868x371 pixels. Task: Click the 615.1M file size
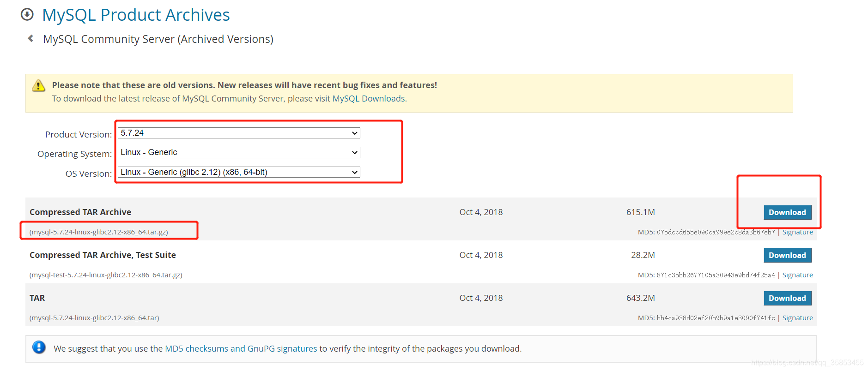tap(640, 212)
